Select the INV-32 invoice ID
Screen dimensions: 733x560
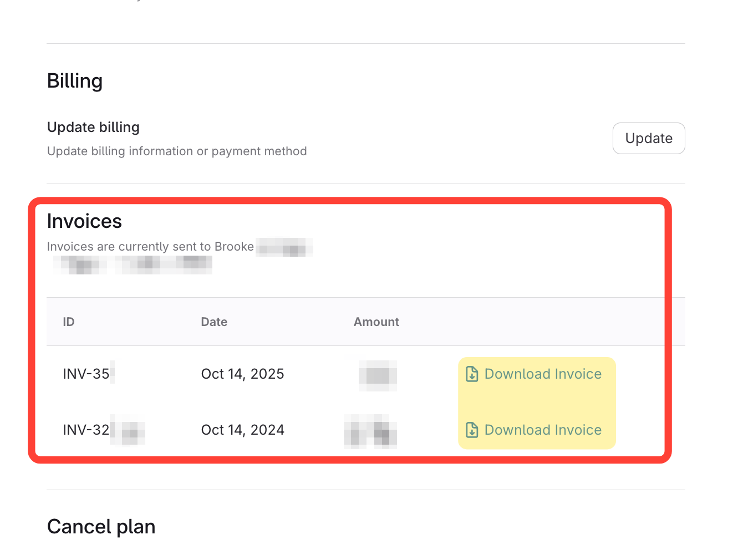[x=86, y=430]
